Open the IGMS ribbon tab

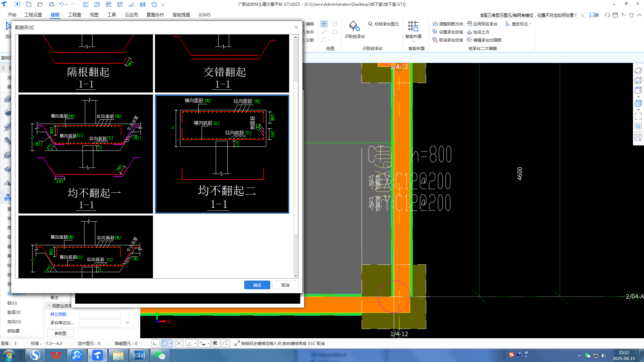pos(205,15)
